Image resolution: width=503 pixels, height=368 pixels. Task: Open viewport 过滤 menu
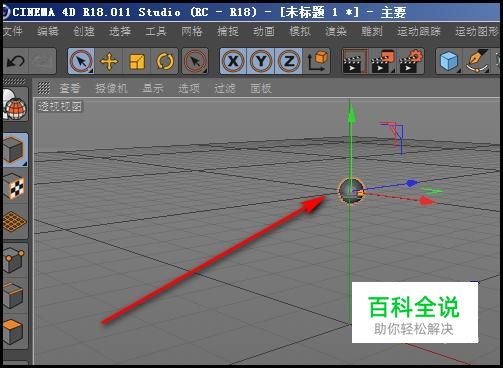(225, 88)
